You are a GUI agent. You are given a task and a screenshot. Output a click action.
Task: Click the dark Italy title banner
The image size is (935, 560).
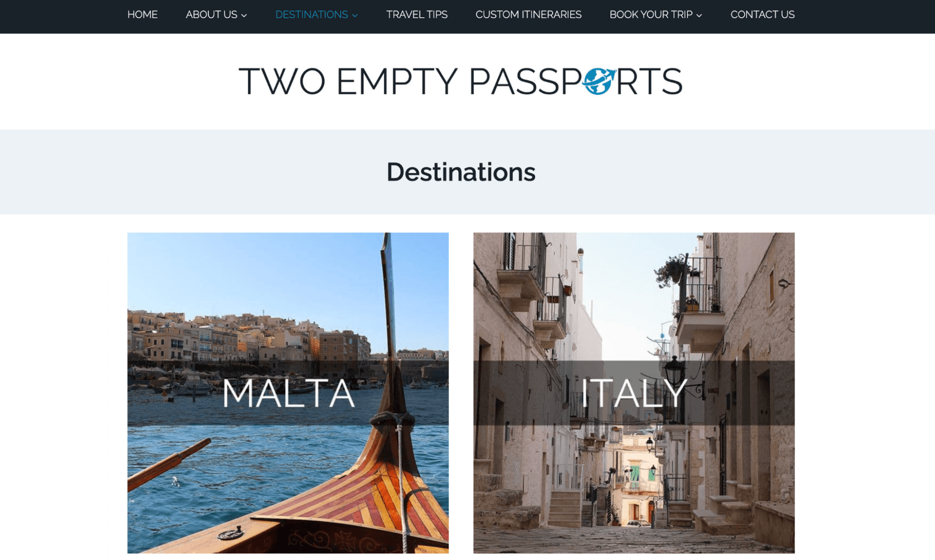tap(634, 393)
